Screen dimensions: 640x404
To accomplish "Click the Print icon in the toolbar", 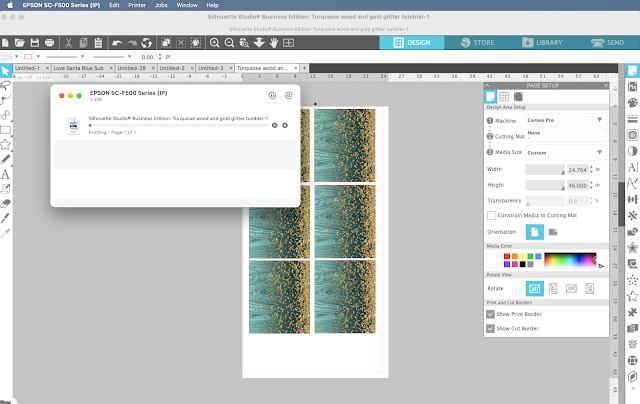I will pos(49,42).
